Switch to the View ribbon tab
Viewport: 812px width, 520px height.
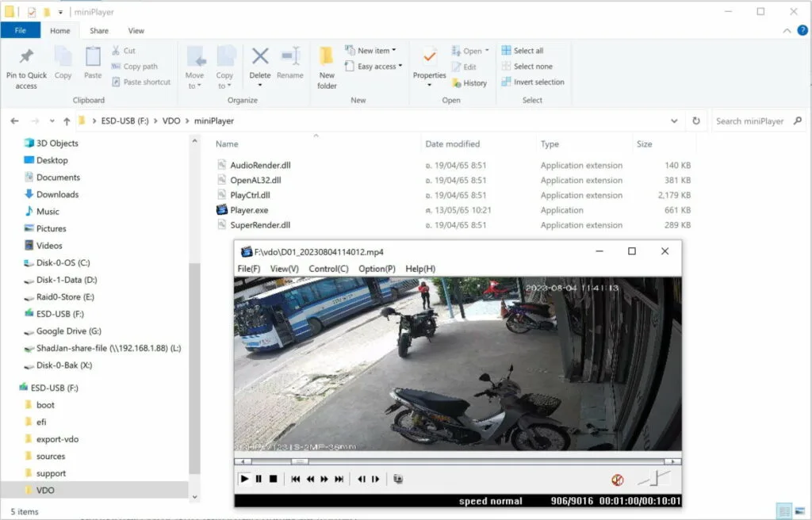coord(136,30)
